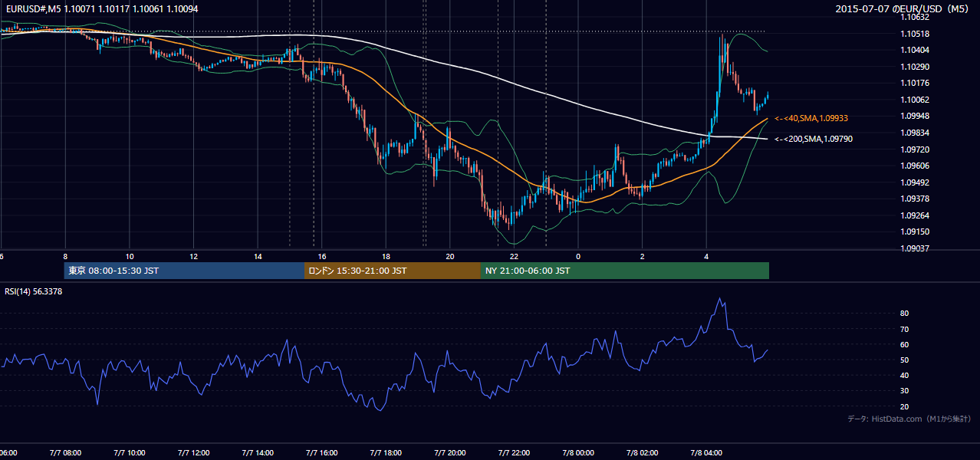Click price axis value 1.10062
The height and width of the screenshot is (460, 980).
pyautogui.click(x=914, y=100)
